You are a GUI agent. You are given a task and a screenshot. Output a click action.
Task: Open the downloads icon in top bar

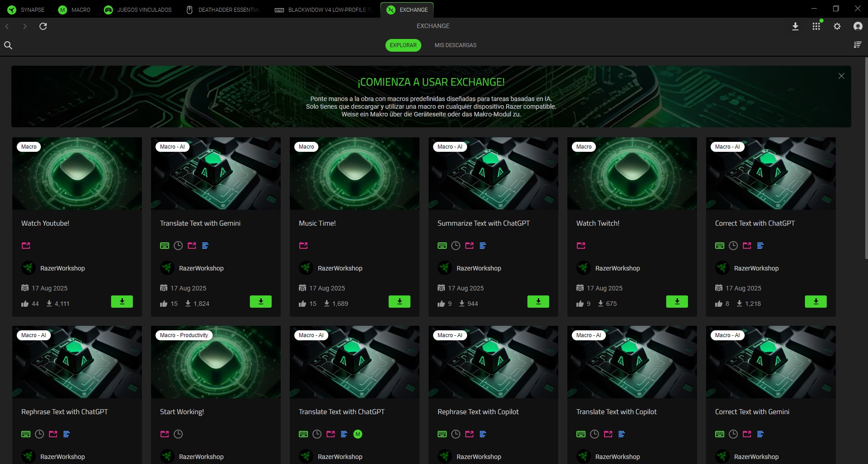pos(795,26)
